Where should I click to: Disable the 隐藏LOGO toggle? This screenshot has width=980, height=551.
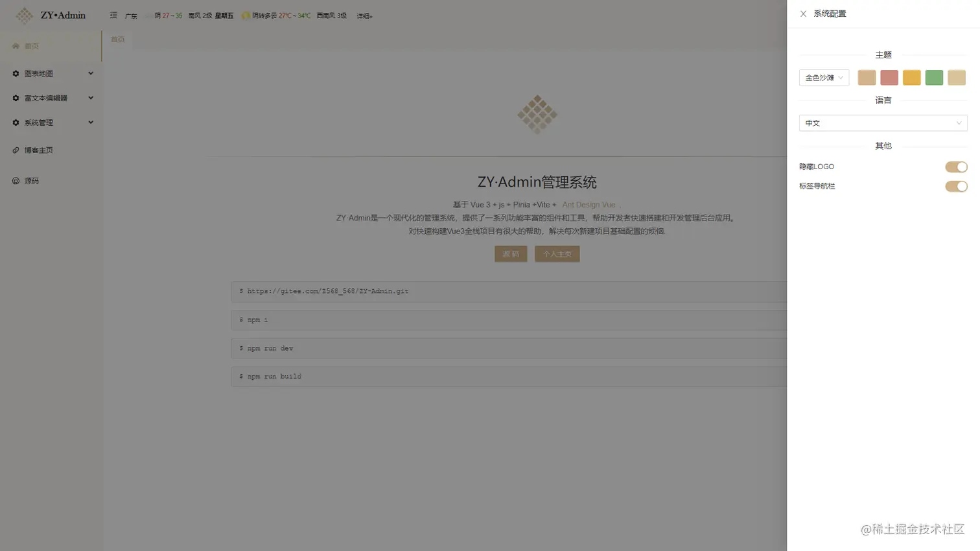(x=956, y=166)
